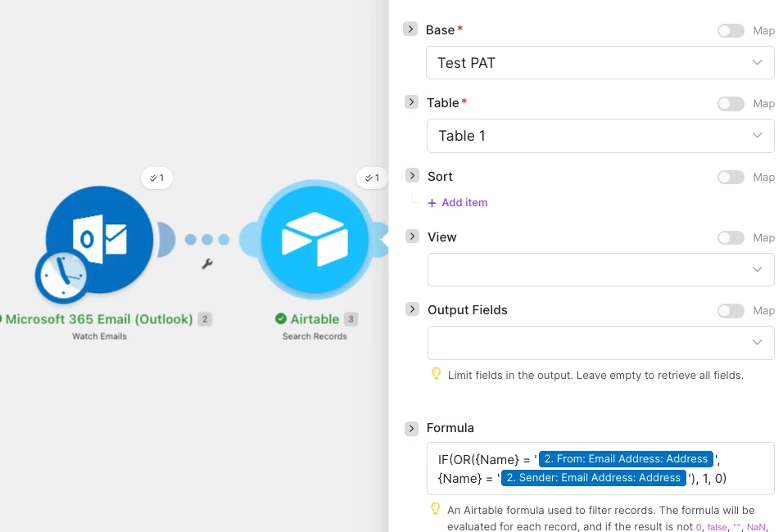The image size is (783, 532).
Task: Click the lightbulb hint icon under Output Fields
Action: tap(436, 374)
